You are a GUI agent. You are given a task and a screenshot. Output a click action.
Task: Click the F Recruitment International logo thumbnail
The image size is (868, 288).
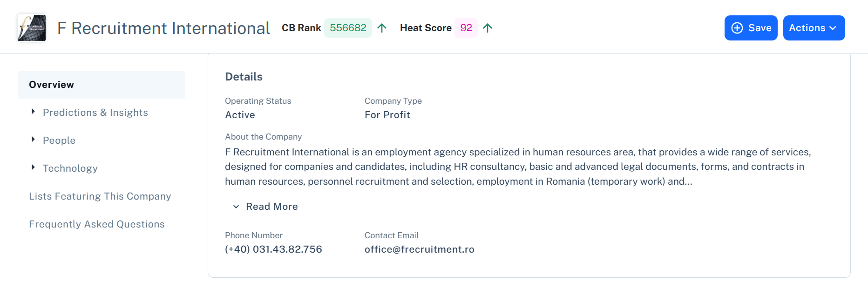click(32, 28)
